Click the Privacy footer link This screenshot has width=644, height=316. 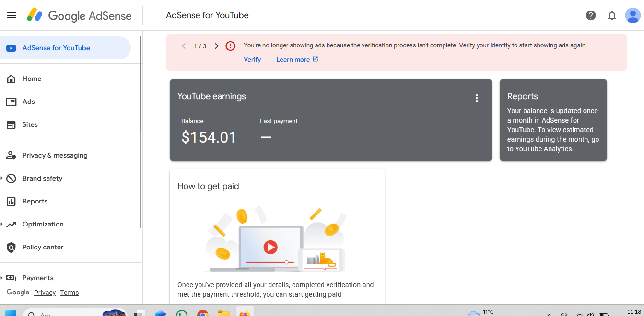tap(45, 293)
